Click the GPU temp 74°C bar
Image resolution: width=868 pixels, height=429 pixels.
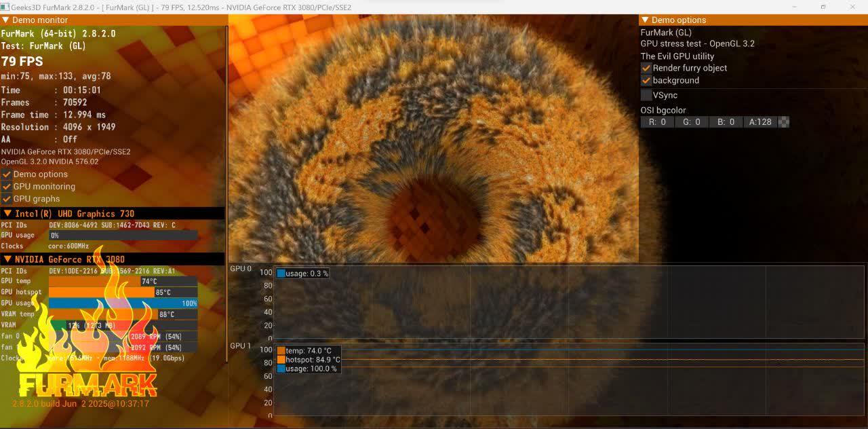coord(123,281)
